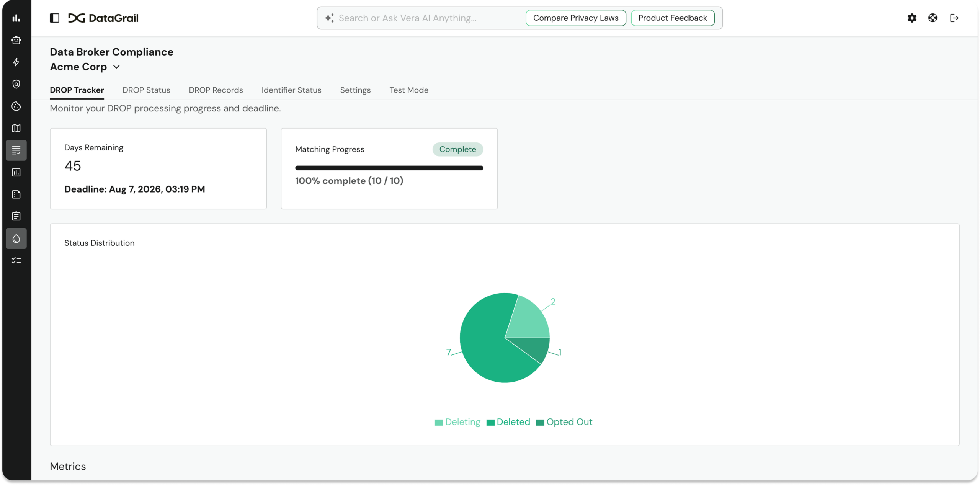Click the Complete status badge
This screenshot has width=980, height=485.
tap(458, 149)
